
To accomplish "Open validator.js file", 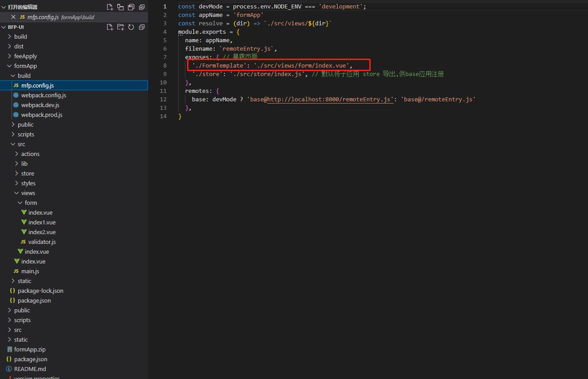I will (42, 242).
